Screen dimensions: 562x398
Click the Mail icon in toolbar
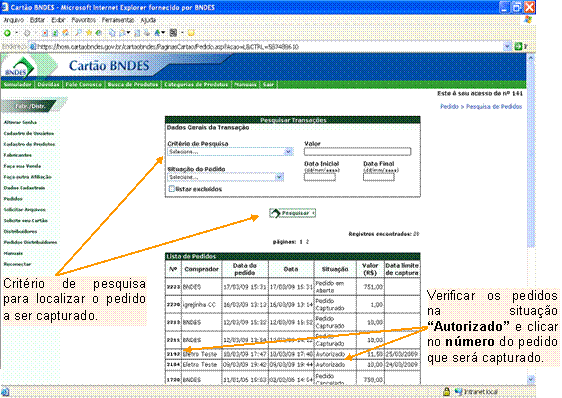point(123,33)
